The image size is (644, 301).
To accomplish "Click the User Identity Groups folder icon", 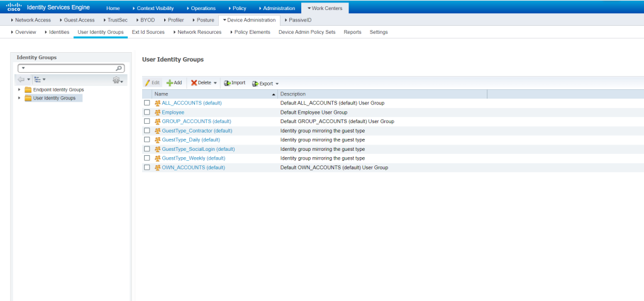I will (x=28, y=98).
